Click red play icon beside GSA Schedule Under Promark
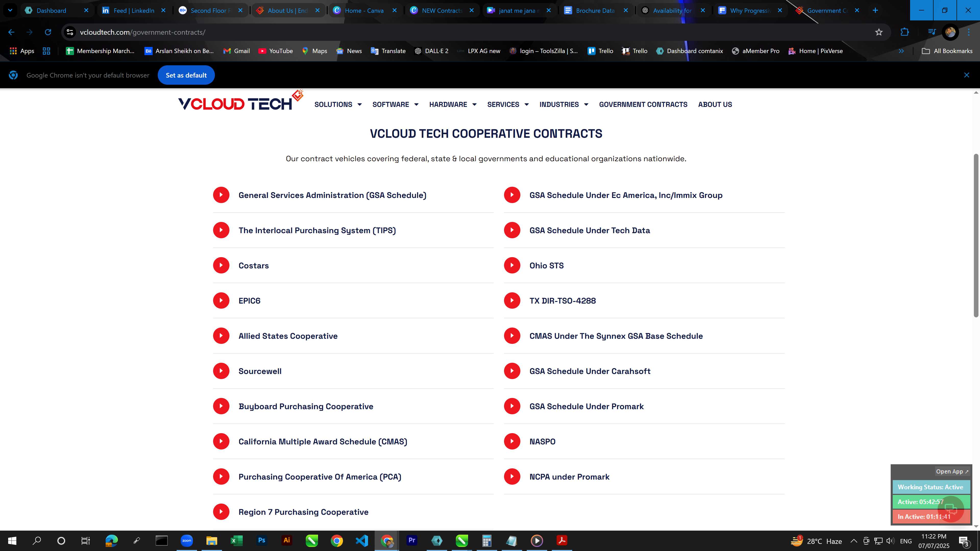Viewport: 980px width, 551px height. pos(512,406)
